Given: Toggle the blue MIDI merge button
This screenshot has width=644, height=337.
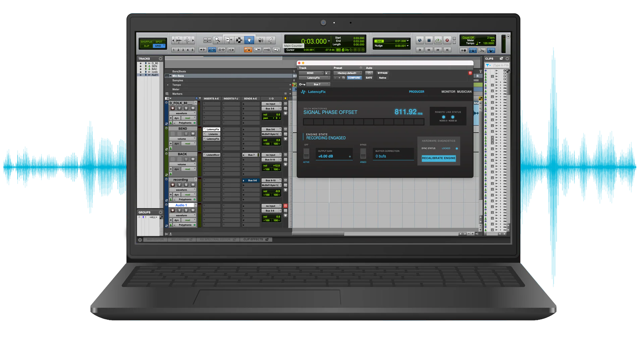Looking at the screenshot, I should point(491,50).
